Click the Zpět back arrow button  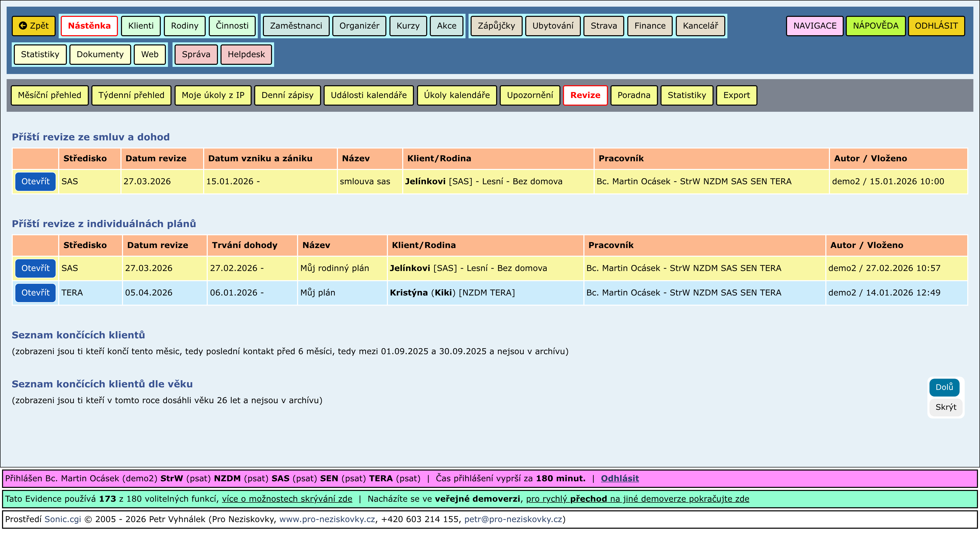pos(33,26)
